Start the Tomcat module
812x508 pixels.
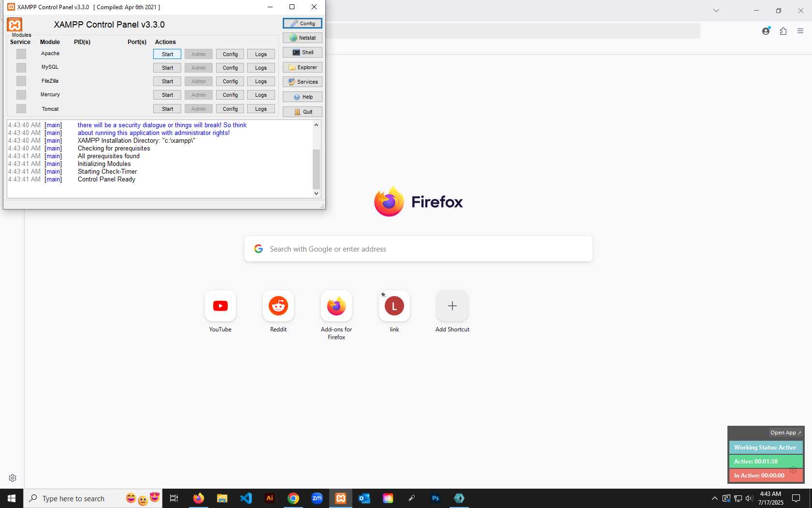tap(167, 109)
